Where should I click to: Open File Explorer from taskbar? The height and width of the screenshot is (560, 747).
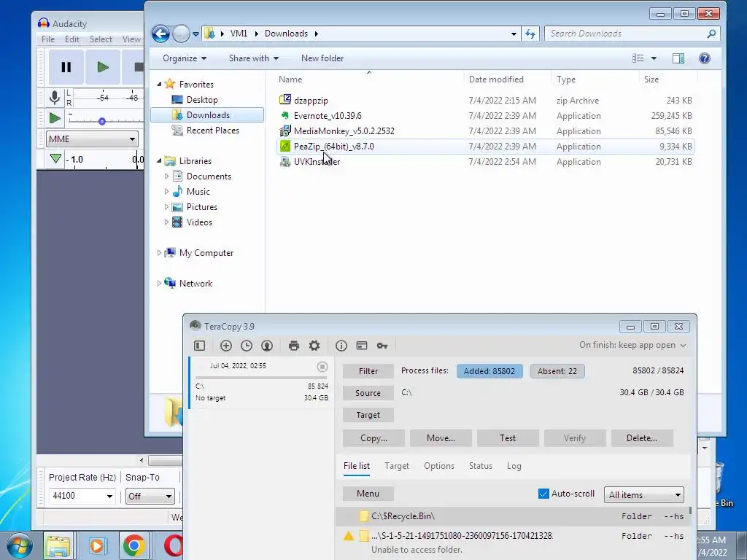tap(58, 545)
